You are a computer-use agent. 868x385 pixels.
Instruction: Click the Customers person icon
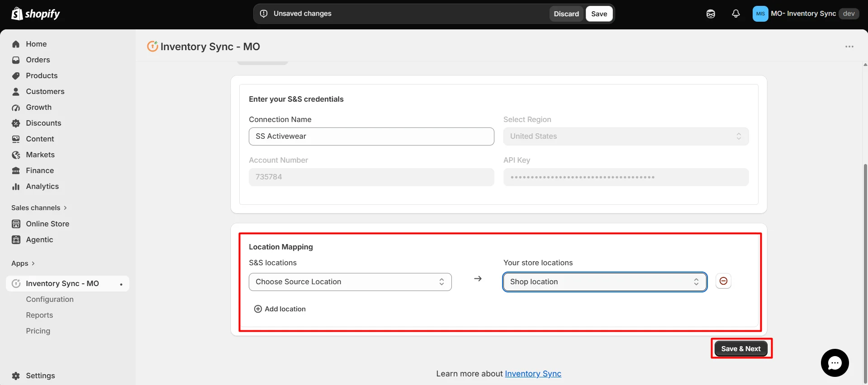click(x=16, y=91)
